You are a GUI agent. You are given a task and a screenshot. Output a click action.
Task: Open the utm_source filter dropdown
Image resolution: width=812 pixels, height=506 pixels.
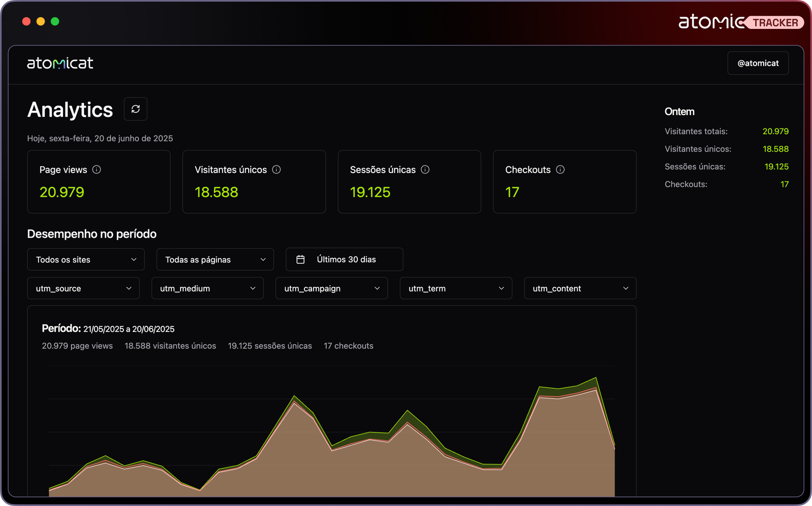pyautogui.click(x=83, y=288)
